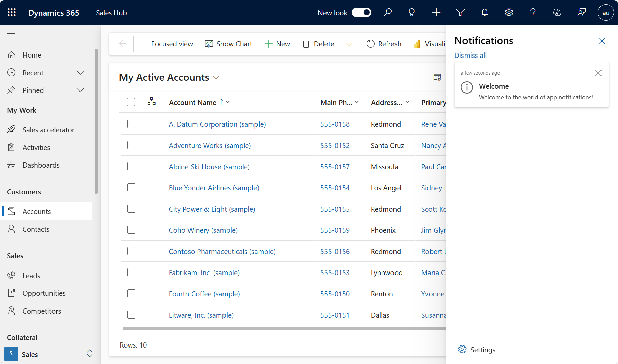The height and width of the screenshot is (364, 618).
Task: Open the settings gear in the header
Action: pyautogui.click(x=509, y=13)
